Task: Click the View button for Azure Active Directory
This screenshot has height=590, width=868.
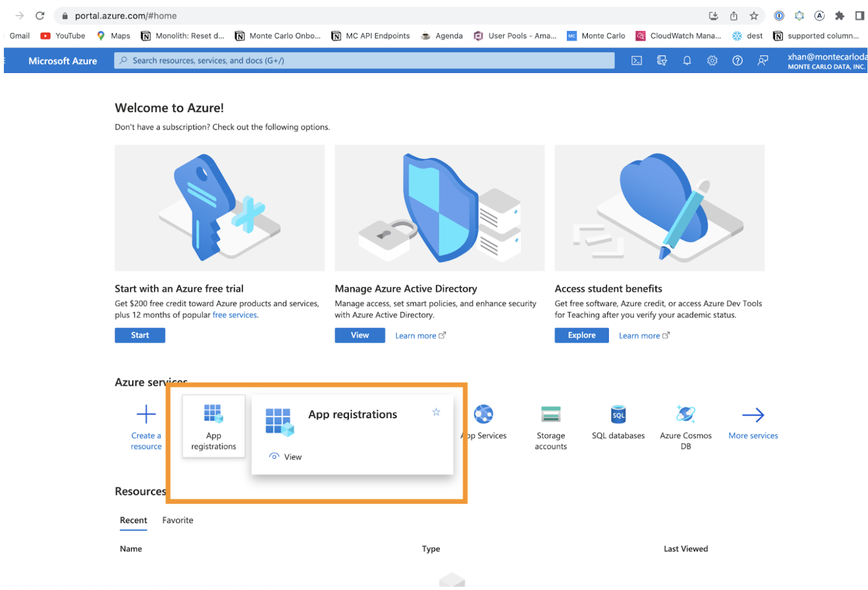Action: tap(360, 335)
